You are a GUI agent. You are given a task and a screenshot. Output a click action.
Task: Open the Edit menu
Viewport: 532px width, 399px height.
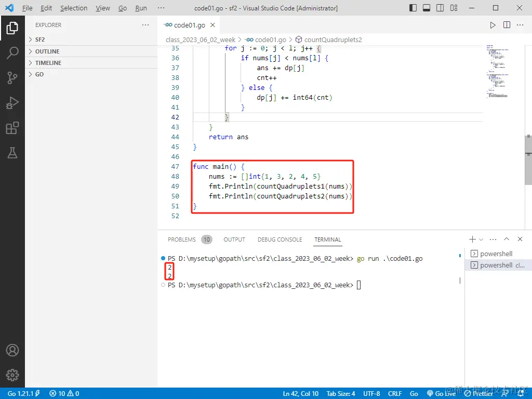click(46, 8)
